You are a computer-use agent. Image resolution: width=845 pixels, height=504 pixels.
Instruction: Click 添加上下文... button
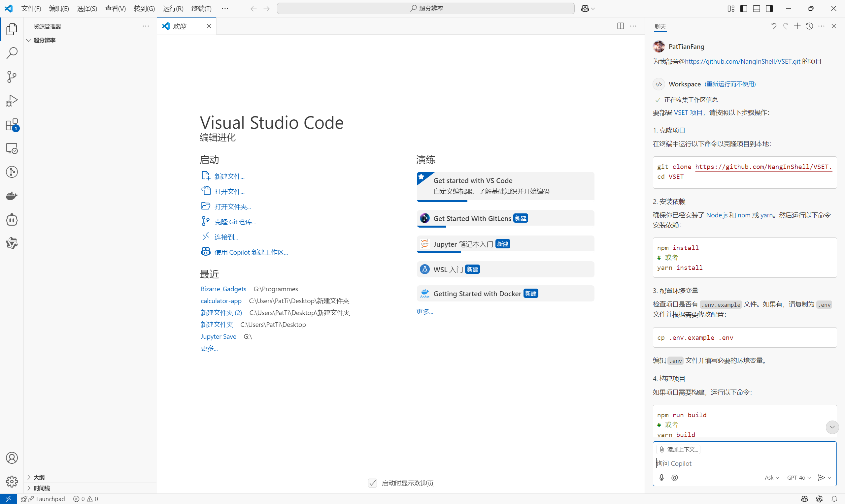[679, 449]
